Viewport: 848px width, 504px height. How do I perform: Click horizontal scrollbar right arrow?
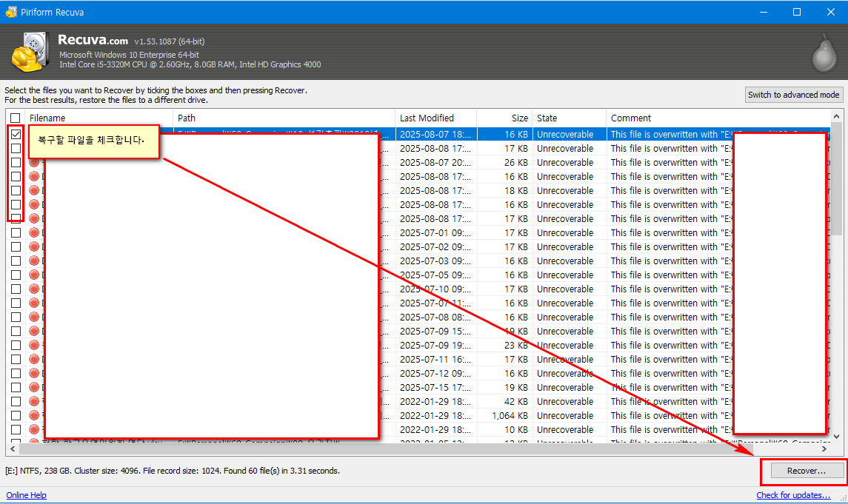point(824,449)
